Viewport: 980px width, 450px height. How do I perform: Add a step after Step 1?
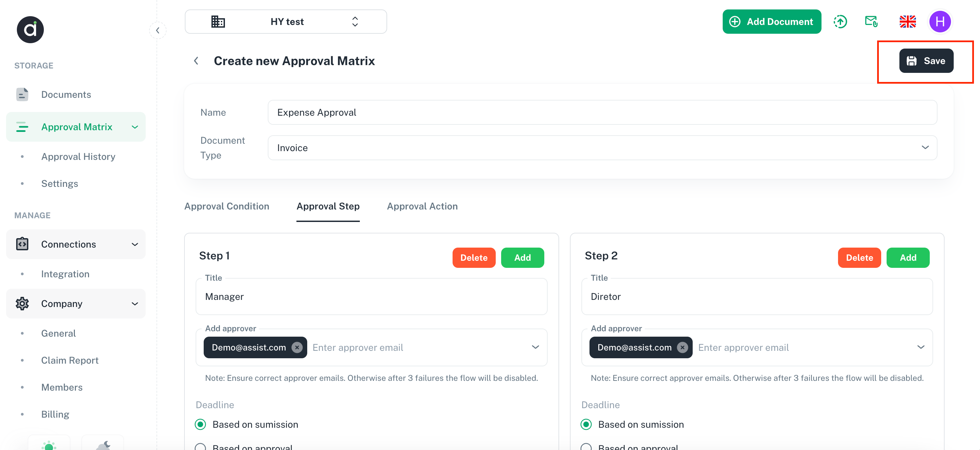pyautogui.click(x=522, y=258)
